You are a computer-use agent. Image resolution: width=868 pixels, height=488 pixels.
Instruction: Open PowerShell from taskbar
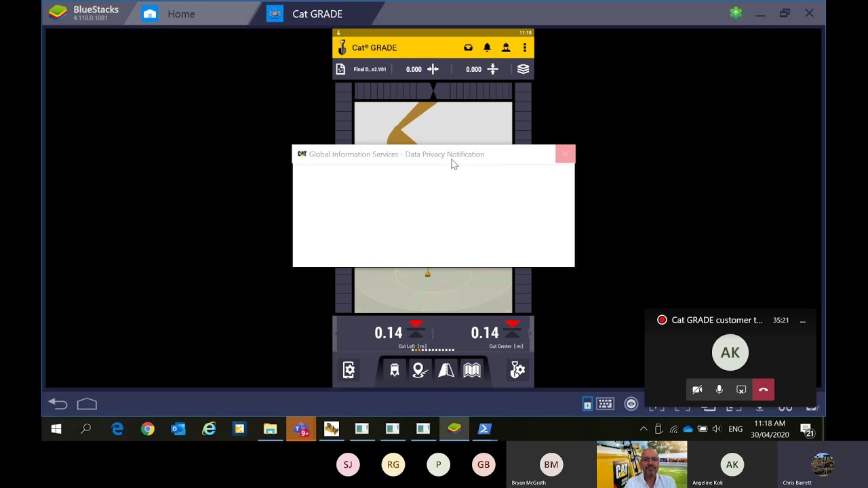(484, 429)
